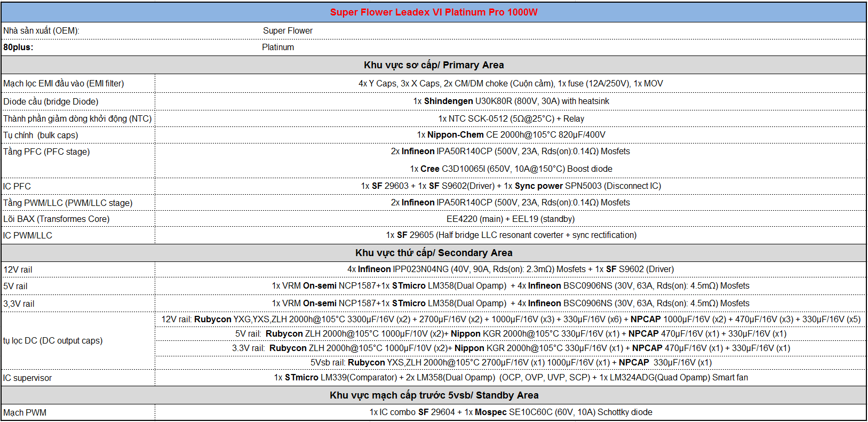Click the "Thành phần giảm dòng khởi động (NTC)" label
This screenshot has height=422, width=868.
(x=77, y=119)
